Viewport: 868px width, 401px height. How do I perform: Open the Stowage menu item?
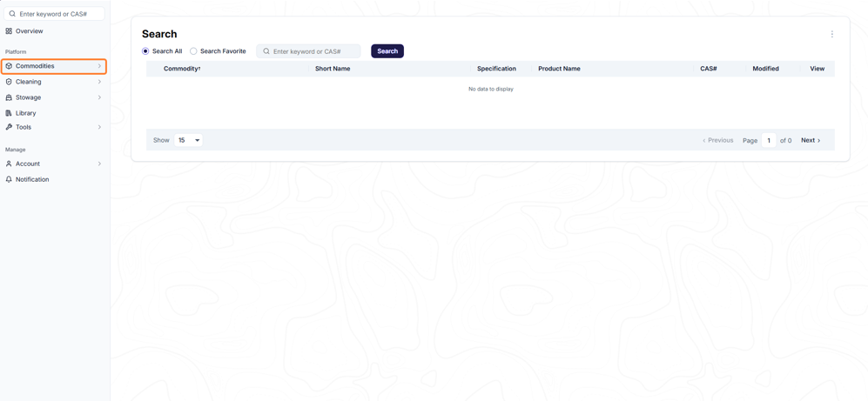point(54,97)
